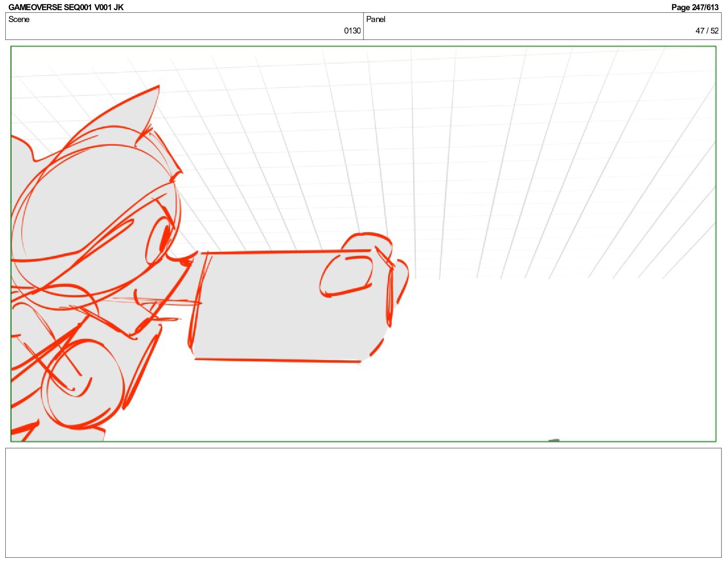Viewport: 728px width, 563px height.
Task: Click the 'Panel' label
Action: [376, 19]
